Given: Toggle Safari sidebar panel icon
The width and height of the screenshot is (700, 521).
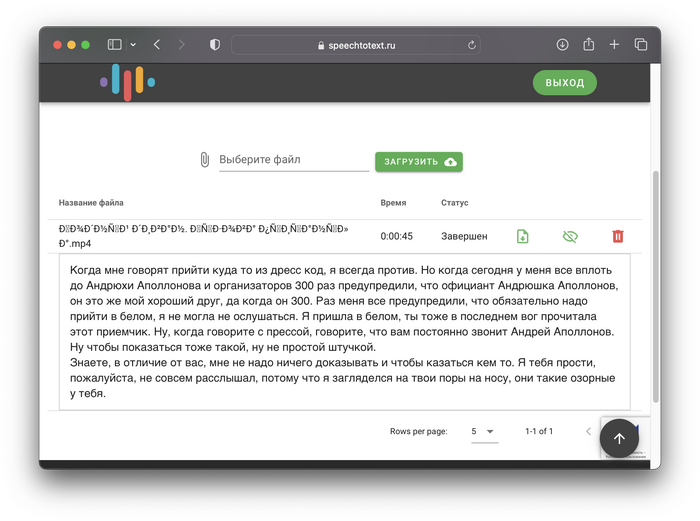Looking at the screenshot, I should (x=114, y=45).
